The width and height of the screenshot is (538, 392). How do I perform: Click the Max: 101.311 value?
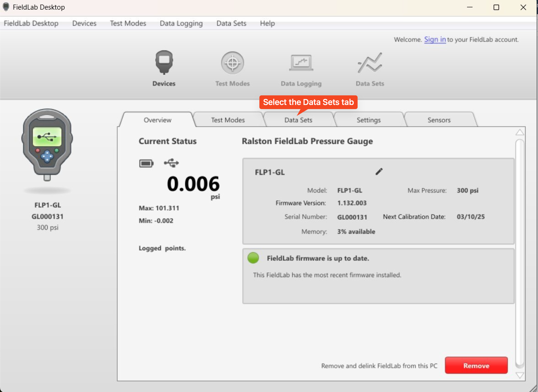(x=159, y=208)
